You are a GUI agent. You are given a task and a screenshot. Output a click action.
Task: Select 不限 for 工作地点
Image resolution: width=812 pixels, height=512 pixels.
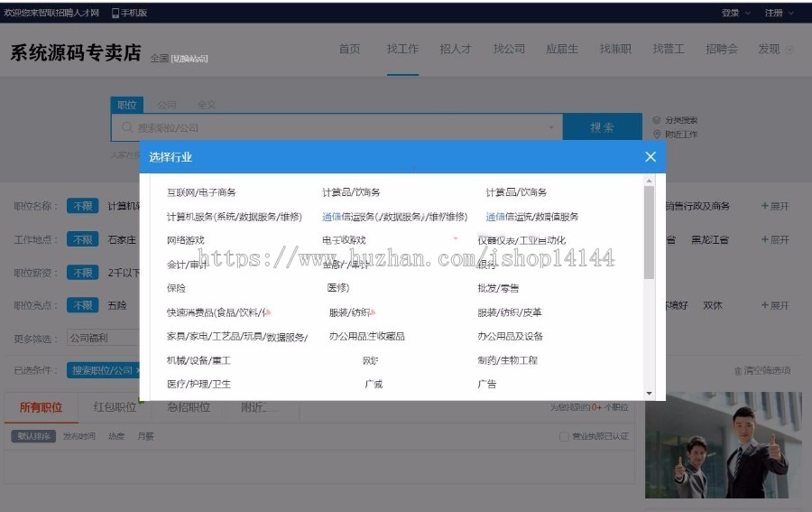(82, 239)
